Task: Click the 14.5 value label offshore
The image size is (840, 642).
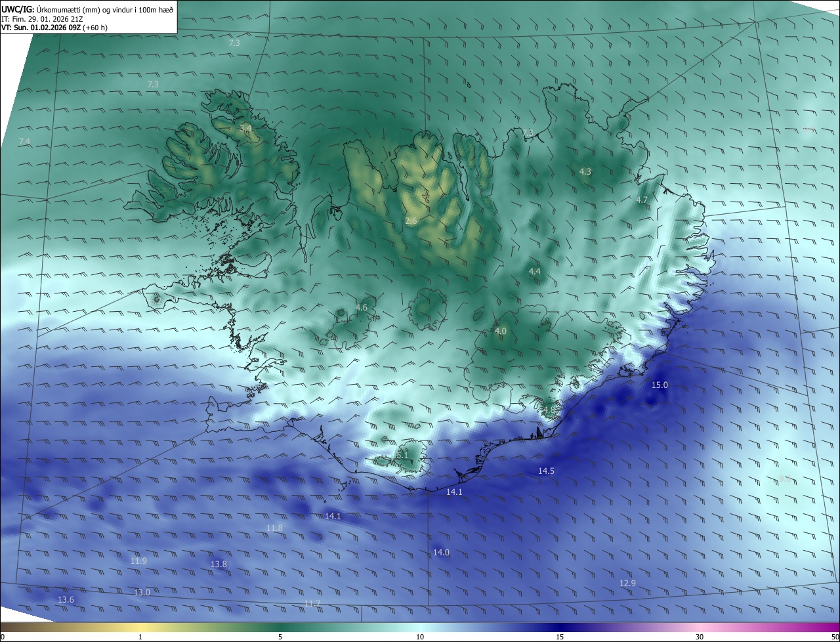Action: click(546, 471)
